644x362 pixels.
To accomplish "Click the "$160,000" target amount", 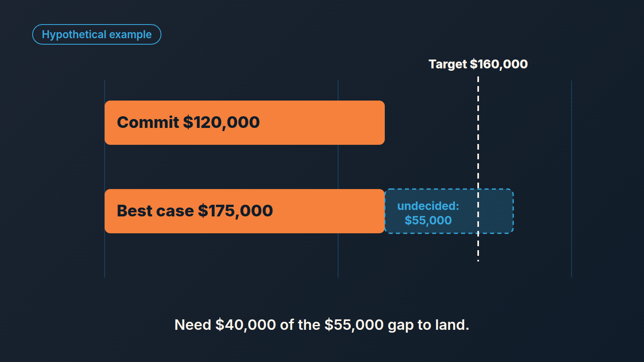I will 499,64.
